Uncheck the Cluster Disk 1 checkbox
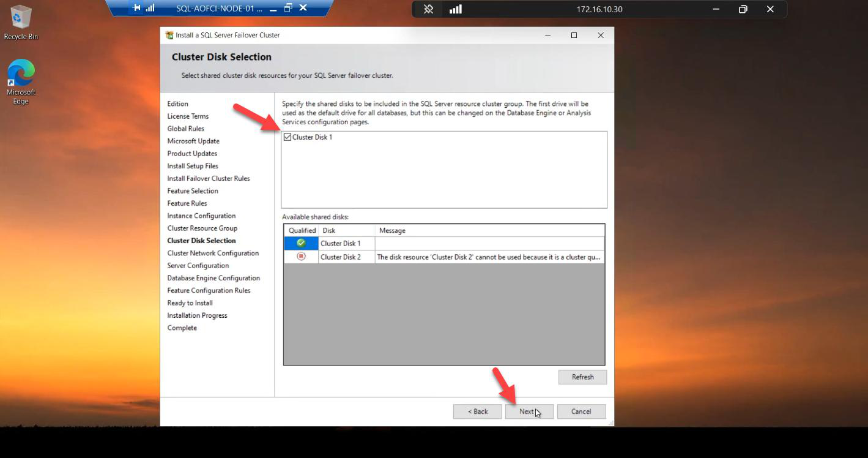Screen dimensions: 868x458 click(287, 137)
